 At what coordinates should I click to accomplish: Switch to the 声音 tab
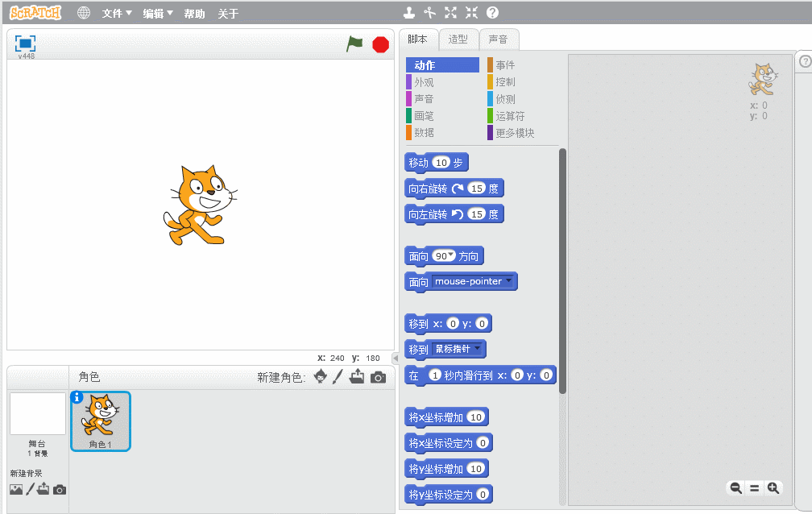[498, 39]
